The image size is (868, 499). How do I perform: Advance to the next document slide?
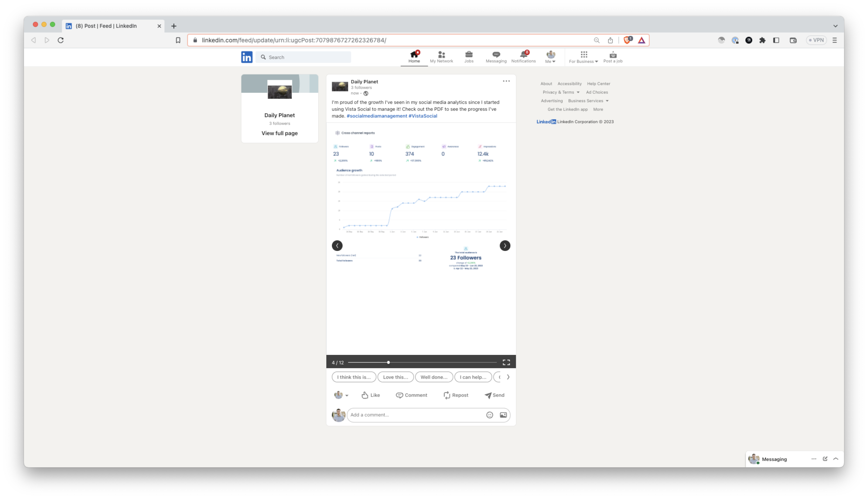coord(504,245)
